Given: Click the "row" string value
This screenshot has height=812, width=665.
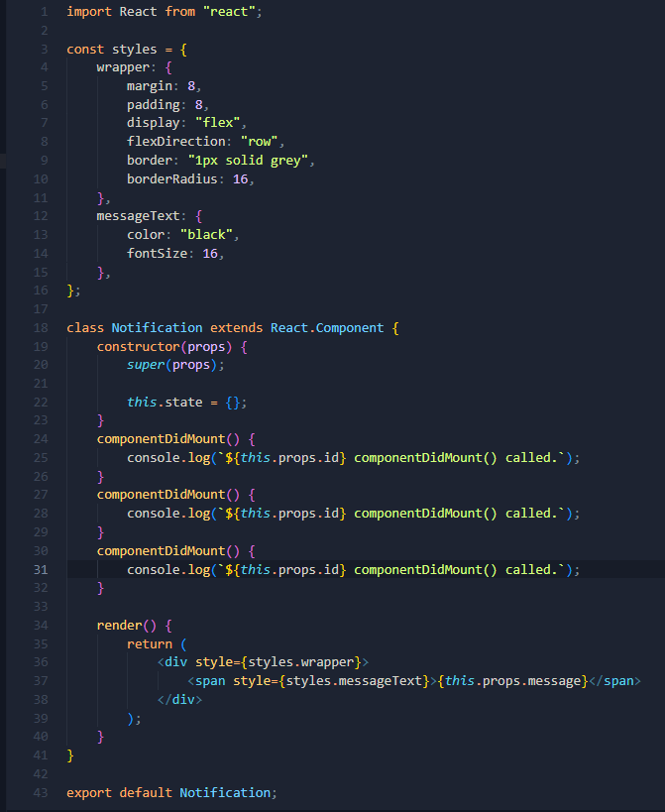Looking at the screenshot, I should point(260,142).
